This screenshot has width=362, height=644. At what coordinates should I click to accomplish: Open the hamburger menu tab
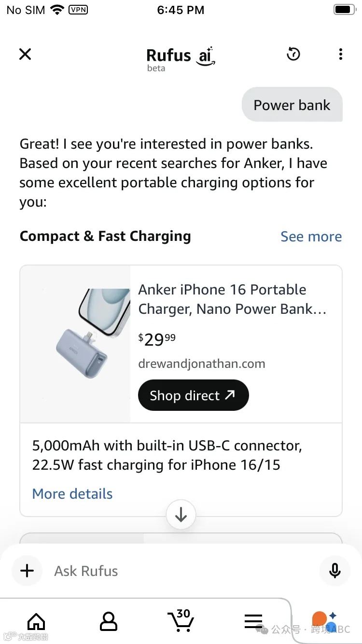click(253, 622)
